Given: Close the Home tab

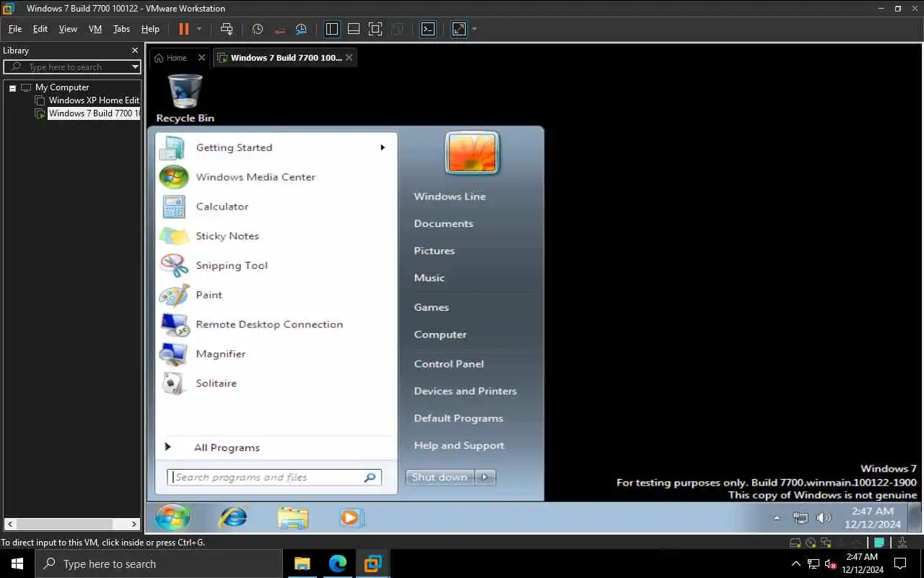Looking at the screenshot, I should 201,58.
